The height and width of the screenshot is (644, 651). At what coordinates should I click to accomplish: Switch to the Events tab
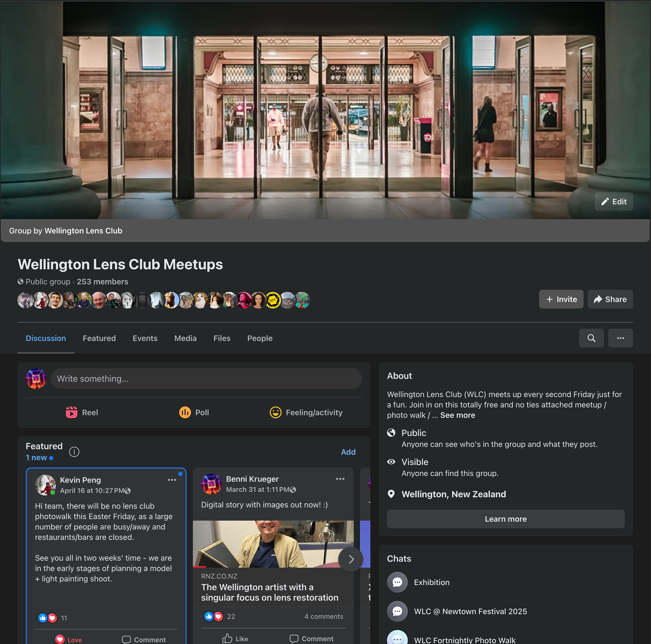click(145, 338)
